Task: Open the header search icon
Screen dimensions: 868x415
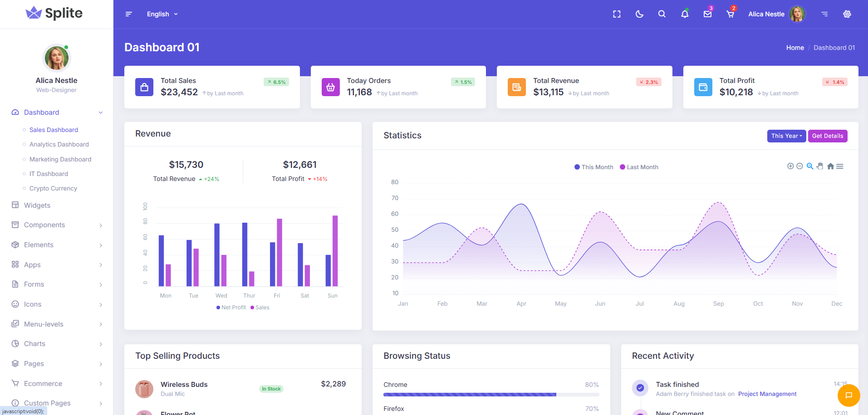Action: (662, 14)
